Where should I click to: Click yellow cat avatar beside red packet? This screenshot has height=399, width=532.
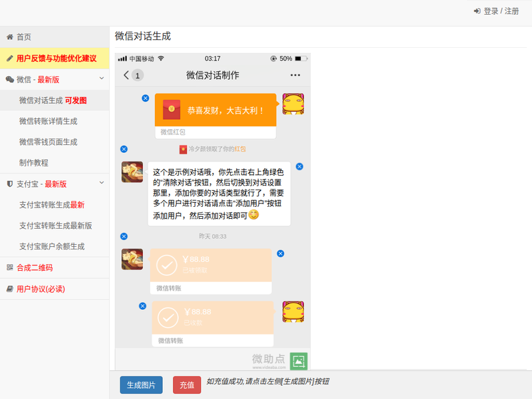(293, 104)
